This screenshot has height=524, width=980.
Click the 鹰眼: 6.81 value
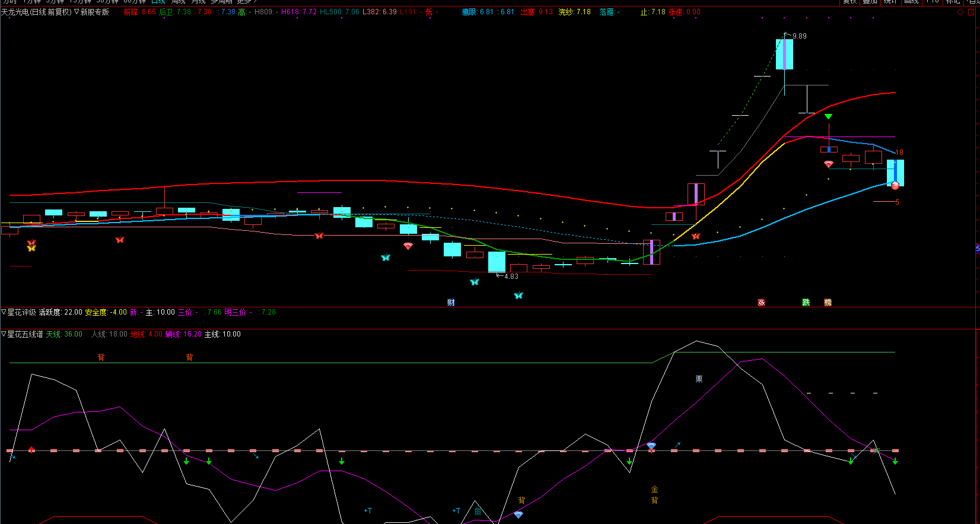click(x=478, y=12)
